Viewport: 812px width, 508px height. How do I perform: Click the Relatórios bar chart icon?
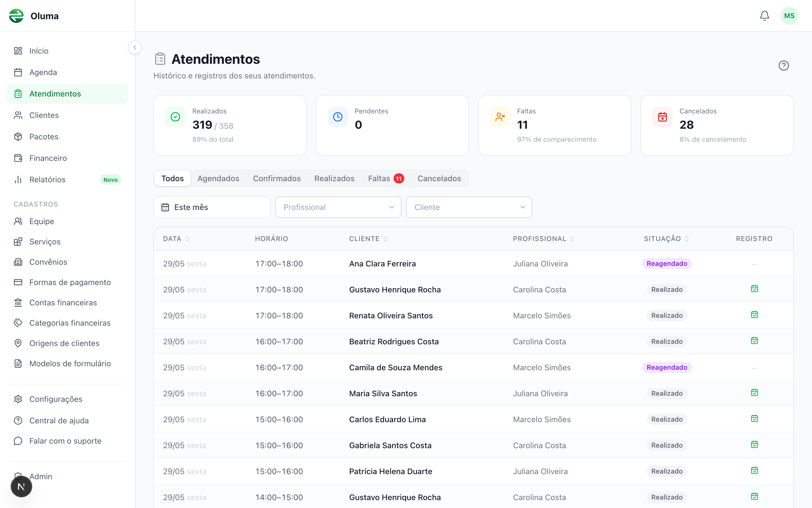[18, 180]
